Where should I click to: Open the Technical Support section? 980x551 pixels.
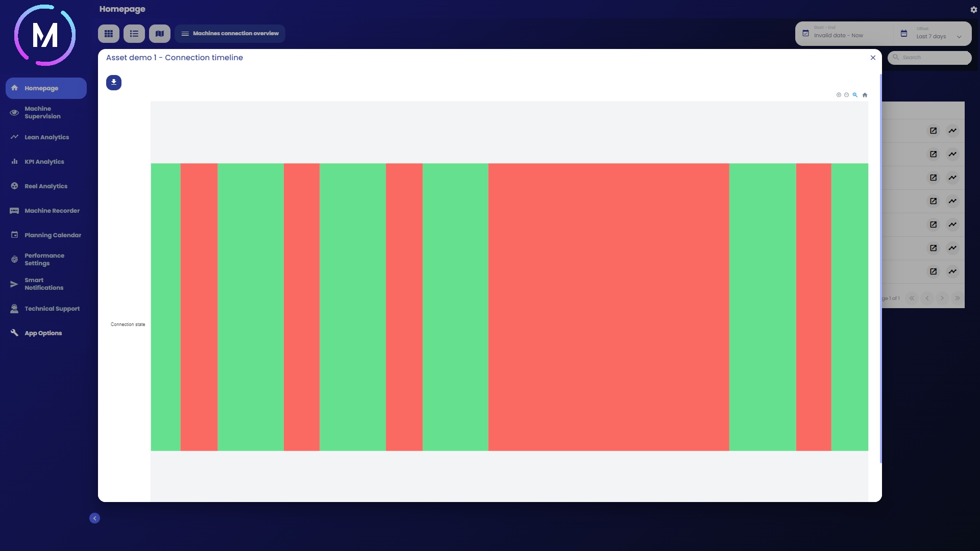pos(52,309)
